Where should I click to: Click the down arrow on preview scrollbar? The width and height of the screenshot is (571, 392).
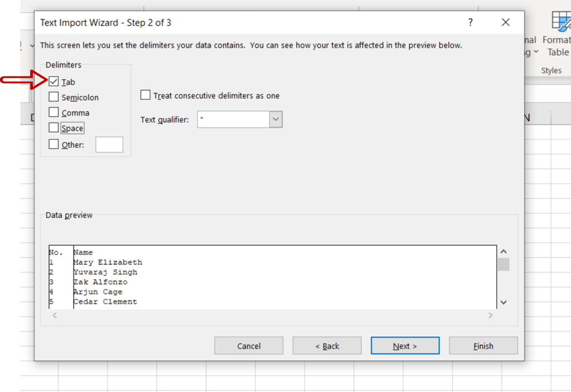(x=503, y=302)
